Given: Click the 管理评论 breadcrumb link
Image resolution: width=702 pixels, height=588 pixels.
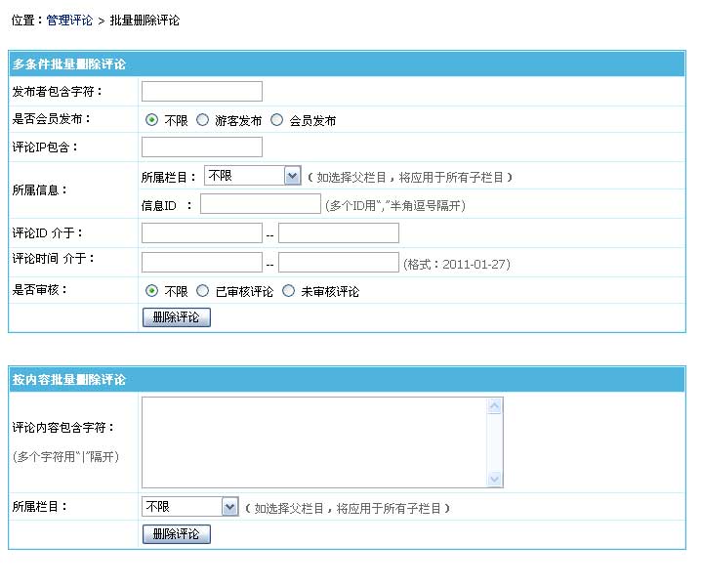Looking at the screenshot, I should (x=69, y=20).
